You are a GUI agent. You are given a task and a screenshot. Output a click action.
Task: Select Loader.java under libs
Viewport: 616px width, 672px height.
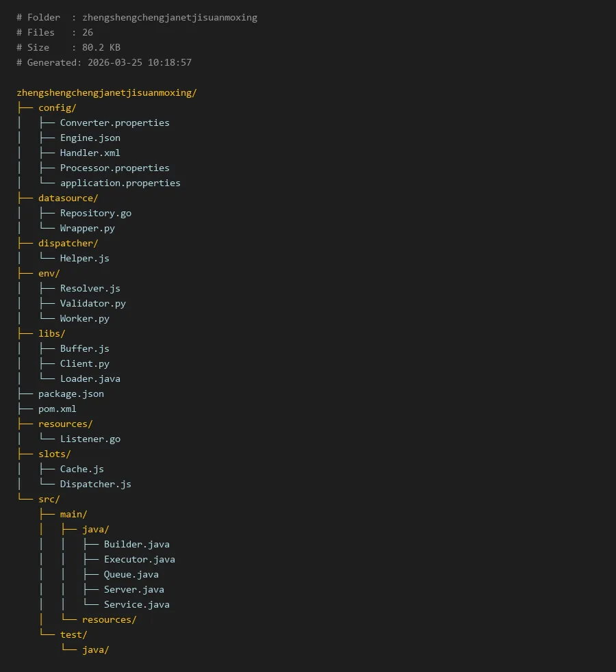pyautogui.click(x=90, y=378)
